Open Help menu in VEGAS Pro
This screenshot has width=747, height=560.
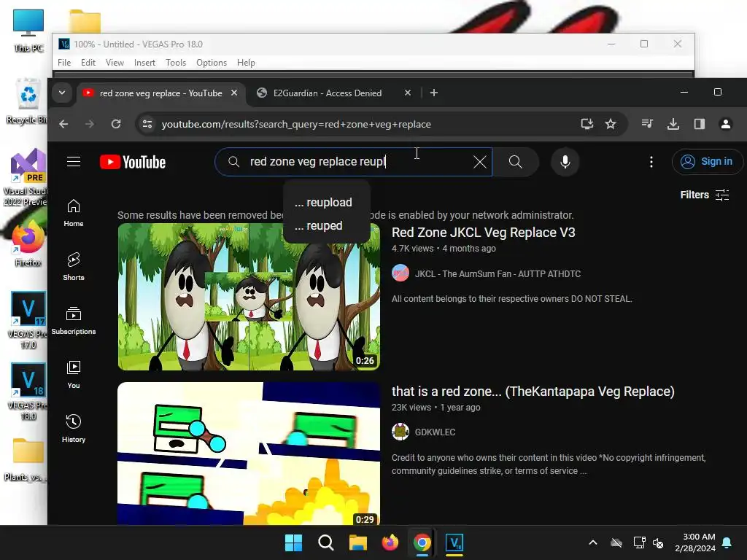246,63
